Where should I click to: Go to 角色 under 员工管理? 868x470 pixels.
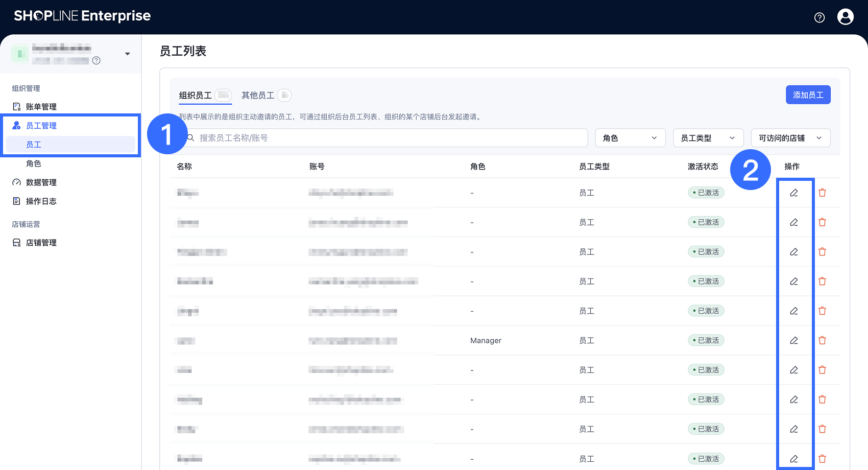(x=34, y=163)
